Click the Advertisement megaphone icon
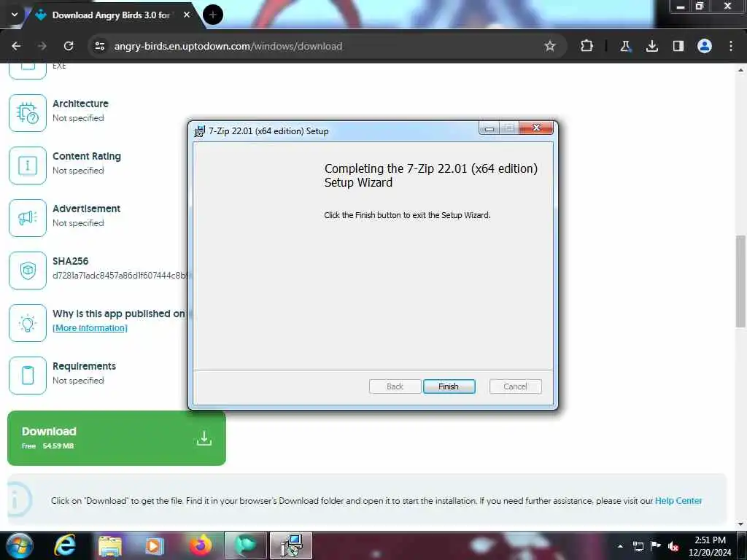 click(28, 217)
